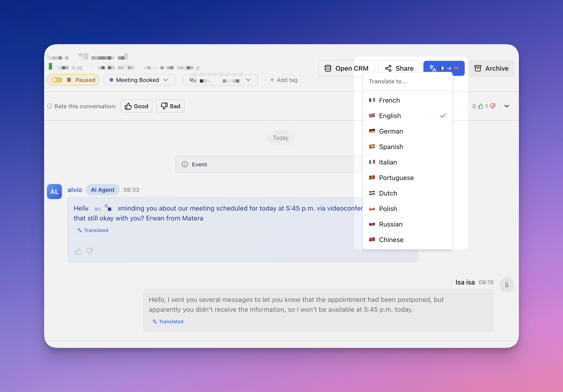The width and height of the screenshot is (563, 392).
Task: Choose Portuguese from the language list
Action: coord(396,178)
